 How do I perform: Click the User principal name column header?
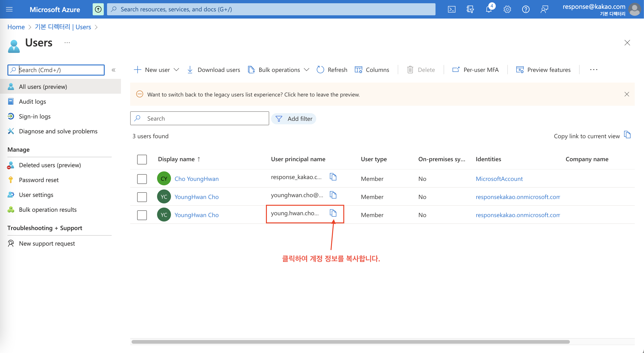298,159
